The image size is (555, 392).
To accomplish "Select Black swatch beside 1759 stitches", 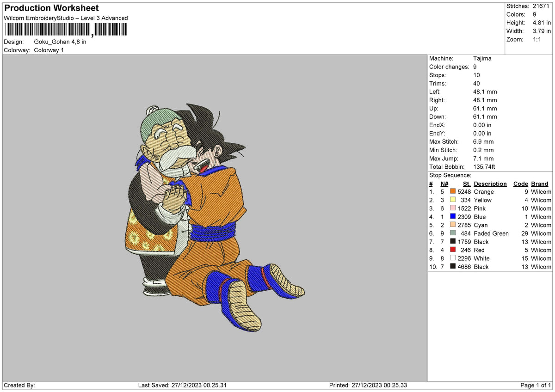I will click(x=453, y=241).
